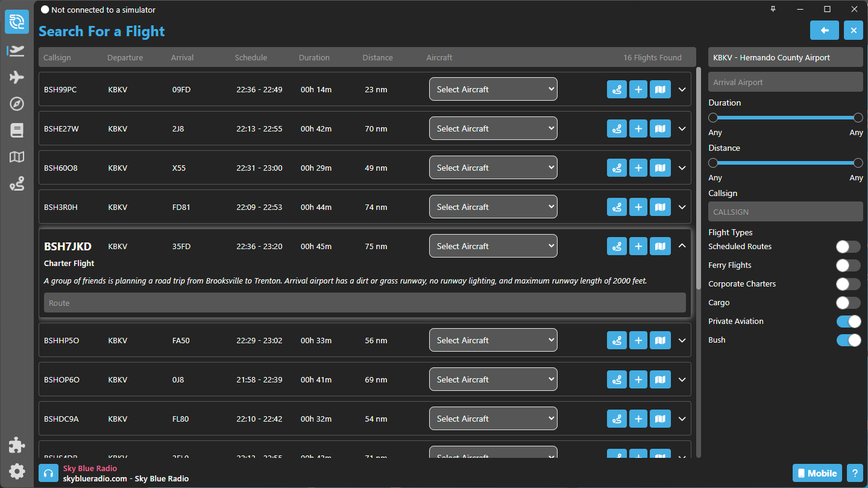Click the route icon for flight BSH99PC
The width and height of the screenshot is (868, 488).
point(617,89)
